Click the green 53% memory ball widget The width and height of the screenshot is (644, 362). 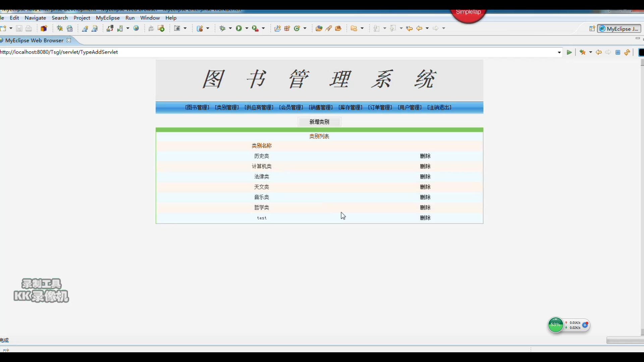coord(555,325)
